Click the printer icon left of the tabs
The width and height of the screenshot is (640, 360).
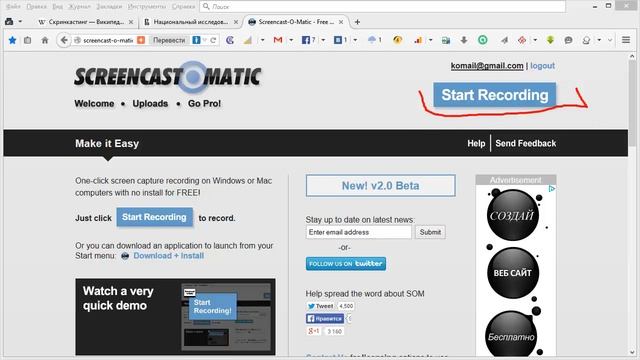(x=9, y=22)
